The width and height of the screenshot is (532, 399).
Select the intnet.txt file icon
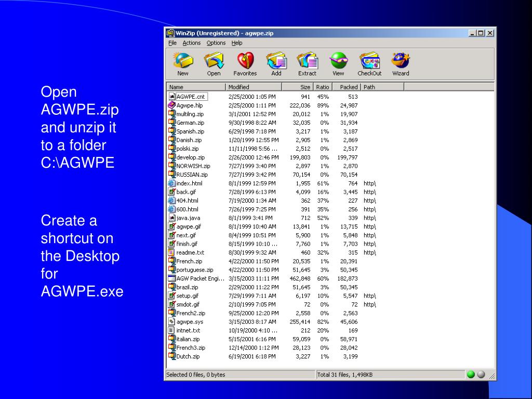coord(171,330)
